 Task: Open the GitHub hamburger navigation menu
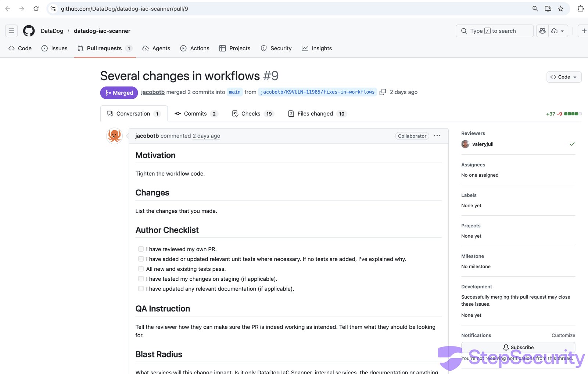coord(11,31)
